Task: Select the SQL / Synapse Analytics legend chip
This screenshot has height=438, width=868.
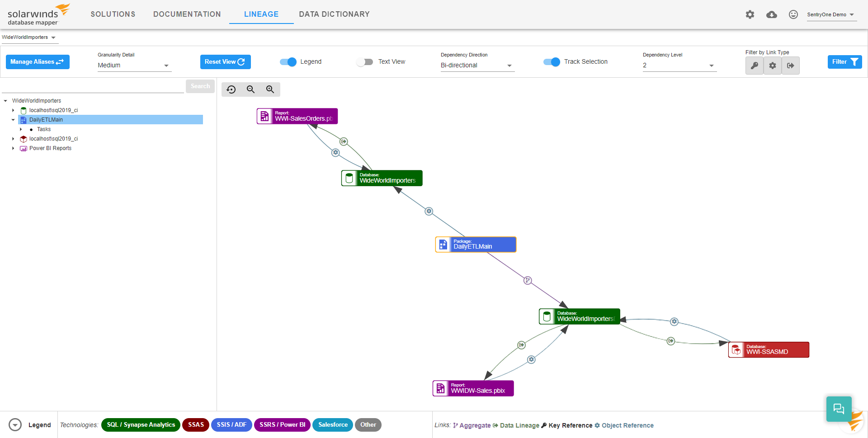Action: (141, 425)
